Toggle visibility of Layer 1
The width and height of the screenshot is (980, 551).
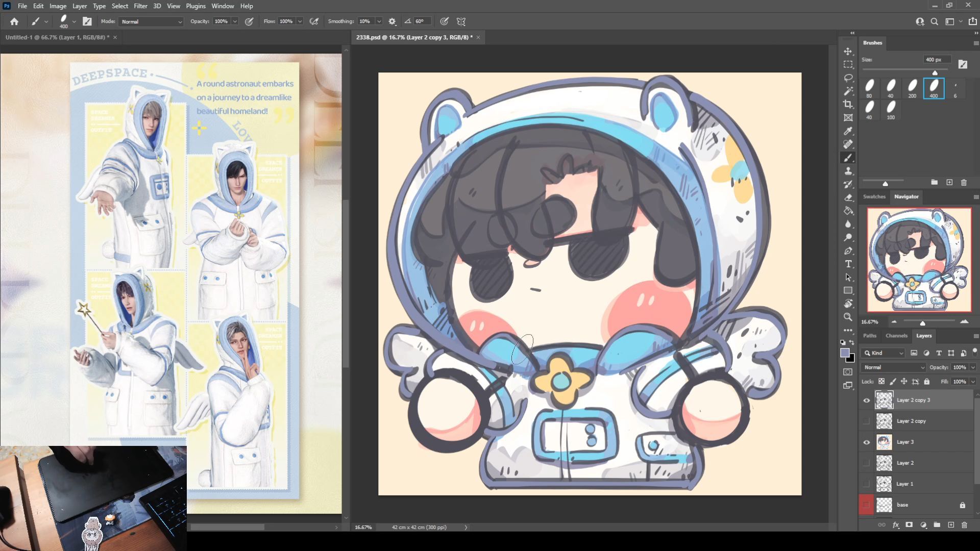(866, 484)
